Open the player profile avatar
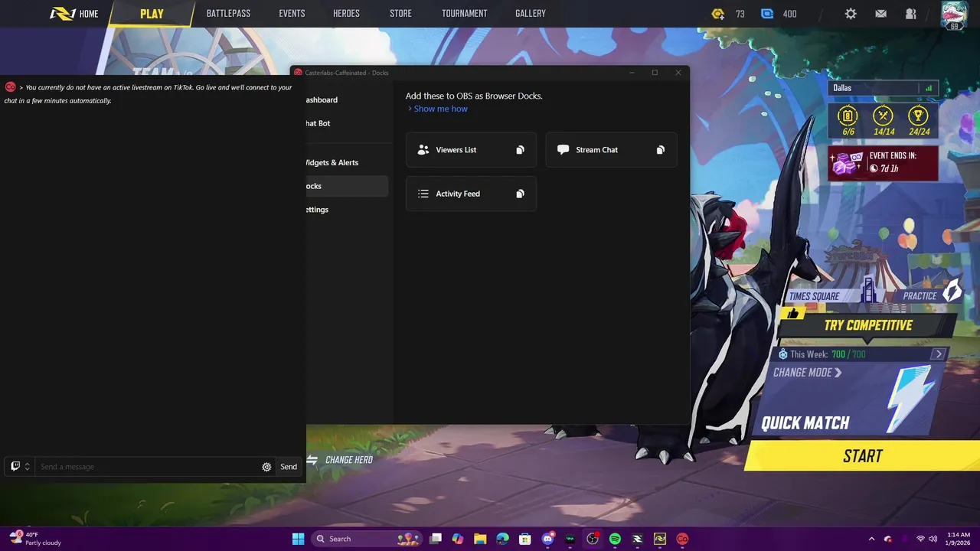The image size is (980, 551). tap(954, 15)
